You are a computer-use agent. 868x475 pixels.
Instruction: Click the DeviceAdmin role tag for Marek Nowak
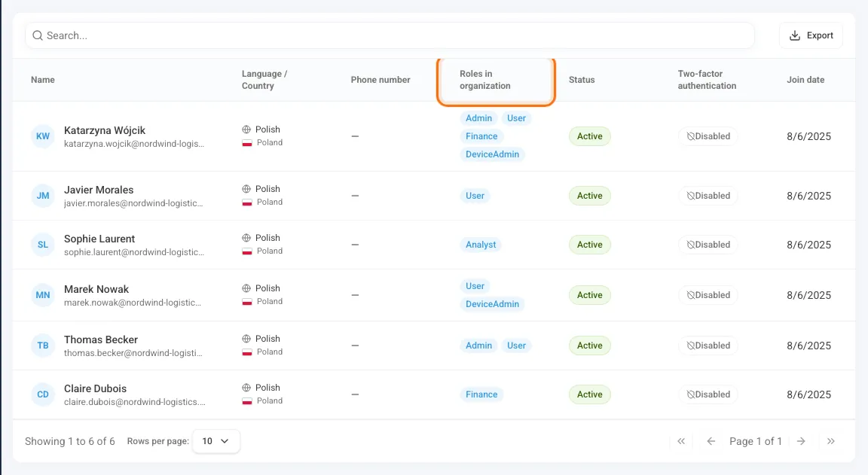492,304
